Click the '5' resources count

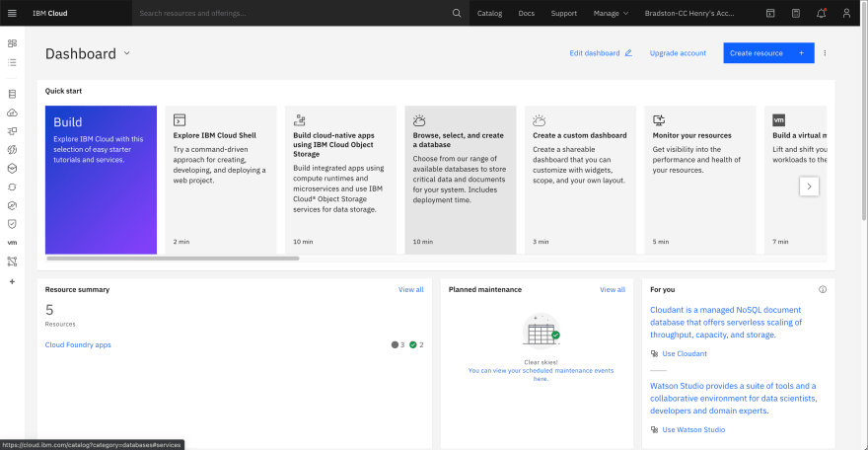49,310
